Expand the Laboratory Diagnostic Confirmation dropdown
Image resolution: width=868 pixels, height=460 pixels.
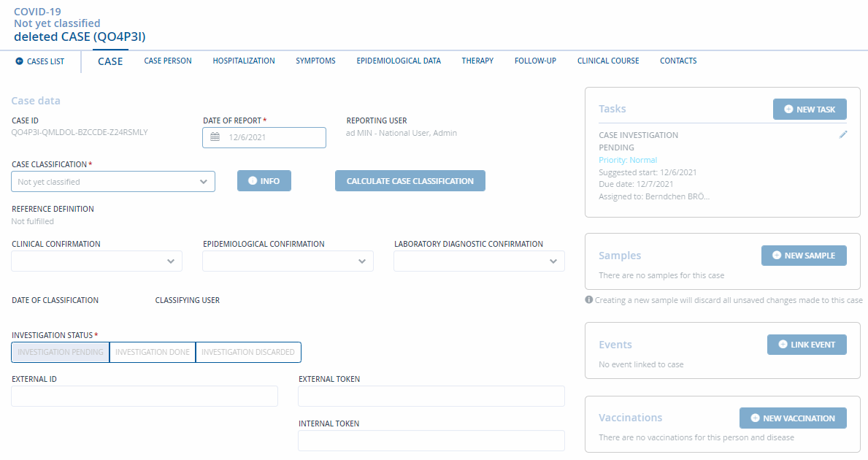coord(480,261)
